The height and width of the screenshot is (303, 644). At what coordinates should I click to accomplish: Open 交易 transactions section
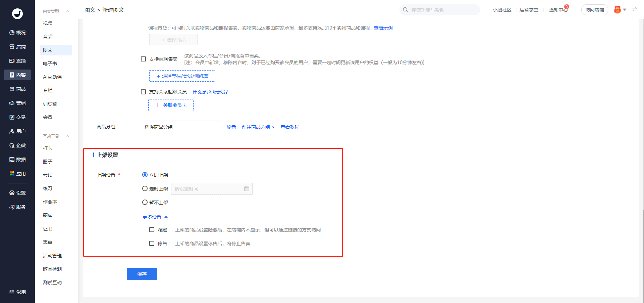(x=17, y=117)
